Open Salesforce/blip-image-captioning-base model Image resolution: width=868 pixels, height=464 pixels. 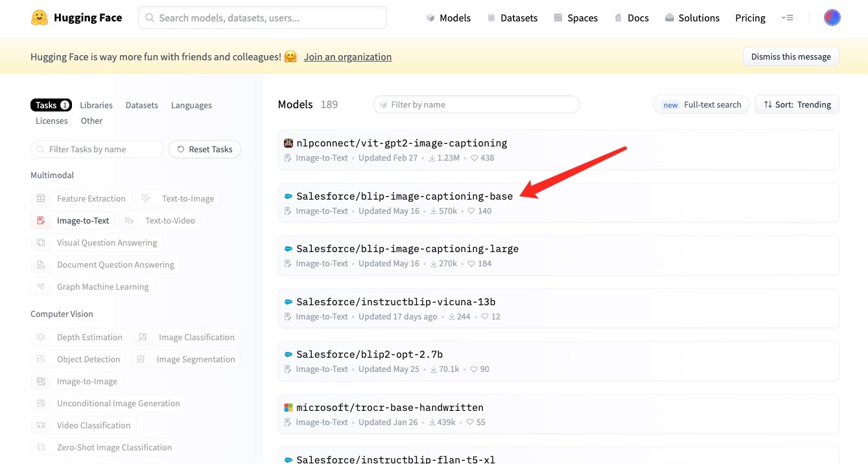[x=558, y=203]
